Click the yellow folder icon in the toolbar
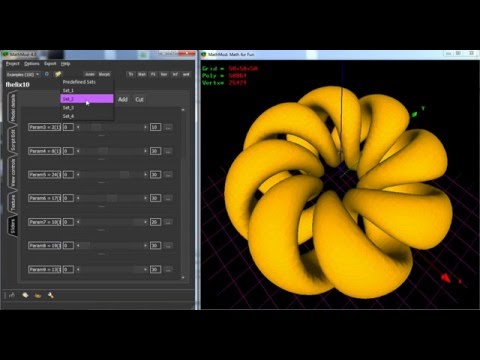This screenshot has width=480, height=360. coord(58,74)
